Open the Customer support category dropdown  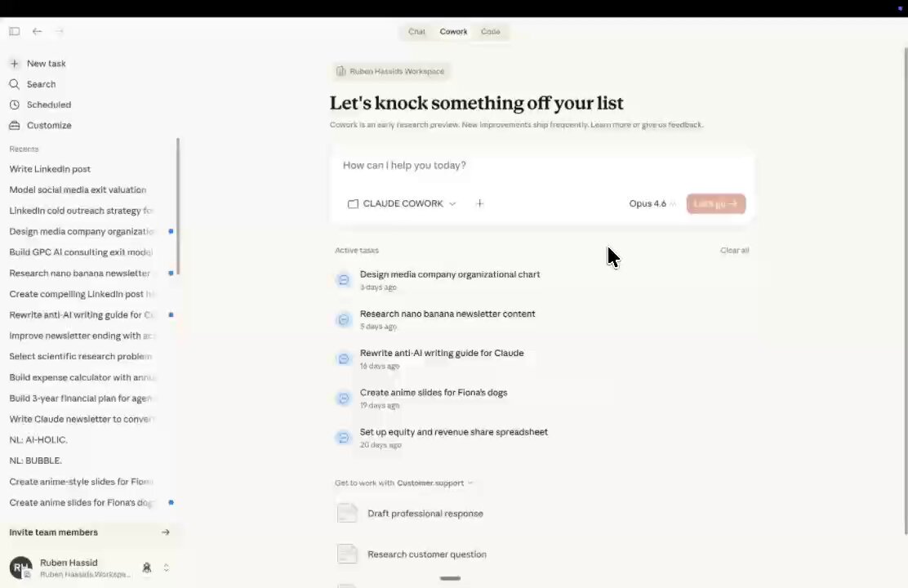tap(434, 483)
